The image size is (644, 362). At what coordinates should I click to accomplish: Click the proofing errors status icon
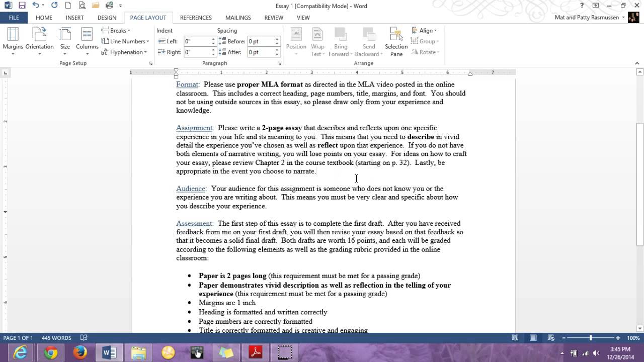pos(84,338)
